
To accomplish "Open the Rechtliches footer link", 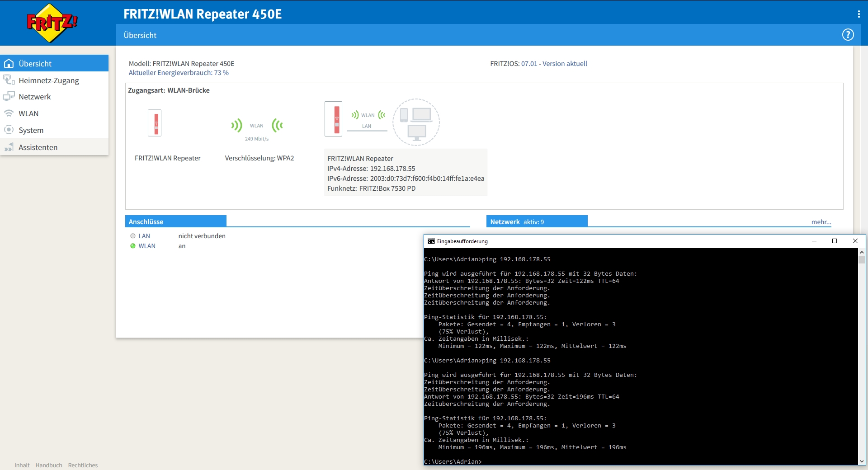I will [x=83, y=465].
